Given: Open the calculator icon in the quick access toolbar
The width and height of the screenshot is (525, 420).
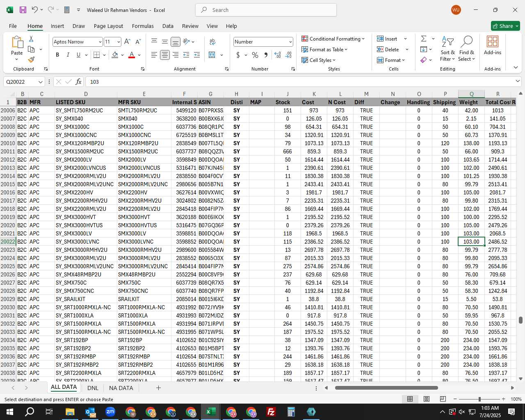Looking at the screenshot, I should [x=67, y=10].
